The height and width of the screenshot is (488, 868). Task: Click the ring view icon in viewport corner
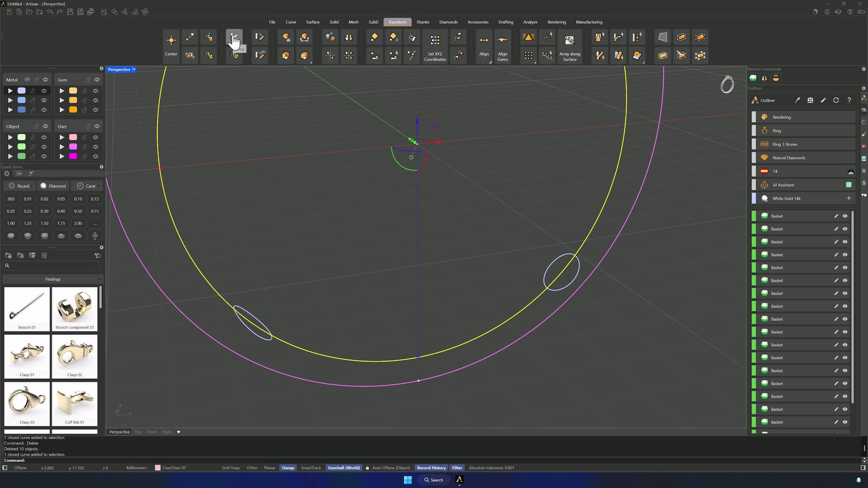pyautogui.click(x=727, y=84)
